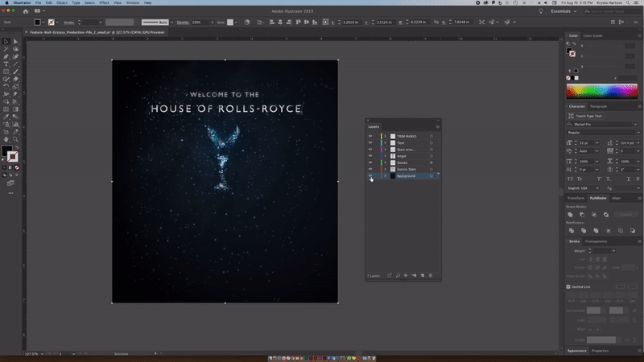
Task: Open the File menu
Action: [38, 2]
